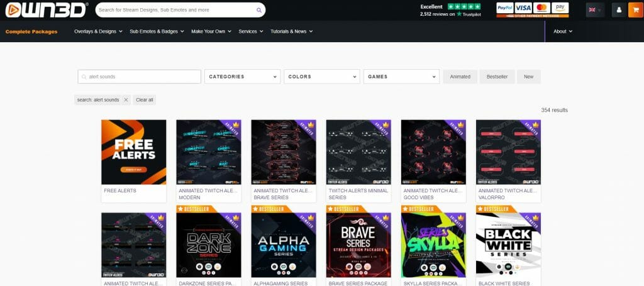Open the shopping cart icon

click(x=636, y=10)
